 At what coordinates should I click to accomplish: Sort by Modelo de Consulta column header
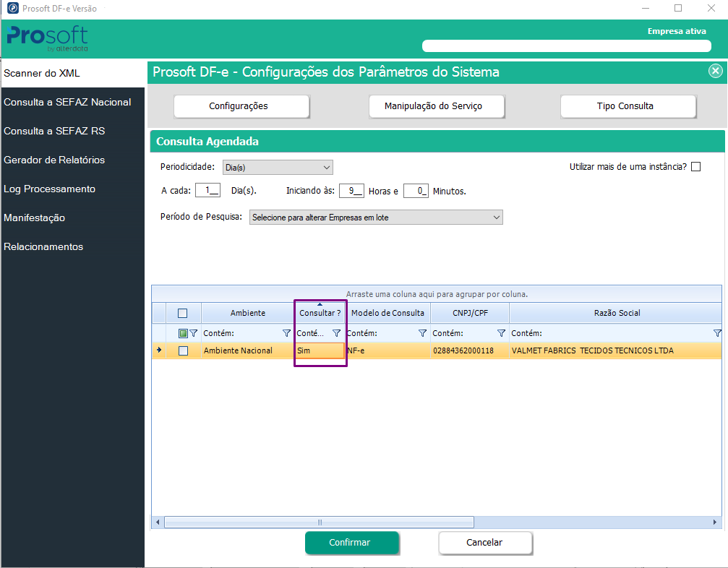(387, 313)
